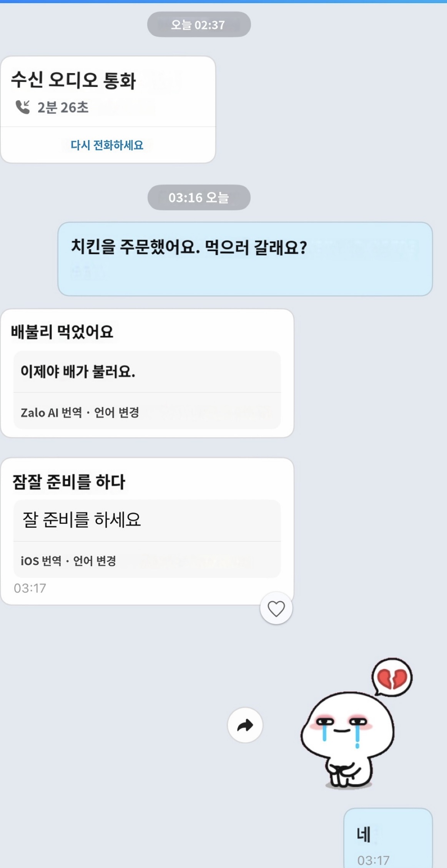Tap the incoming call phone icon
The height and width of the screenshot is (868, 447).
(23, 107)
